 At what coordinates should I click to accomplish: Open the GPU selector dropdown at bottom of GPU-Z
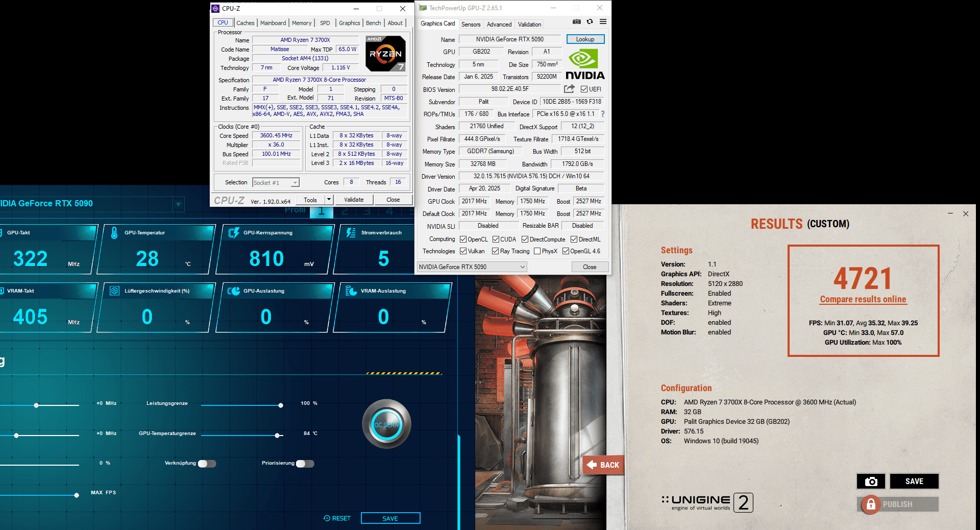click(472, 267)
